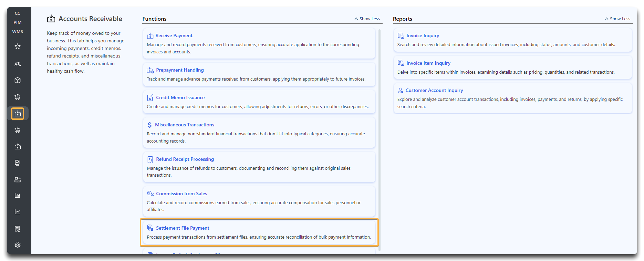
Task: Collapse Functions list with Show Less
Action: [367, 19]
